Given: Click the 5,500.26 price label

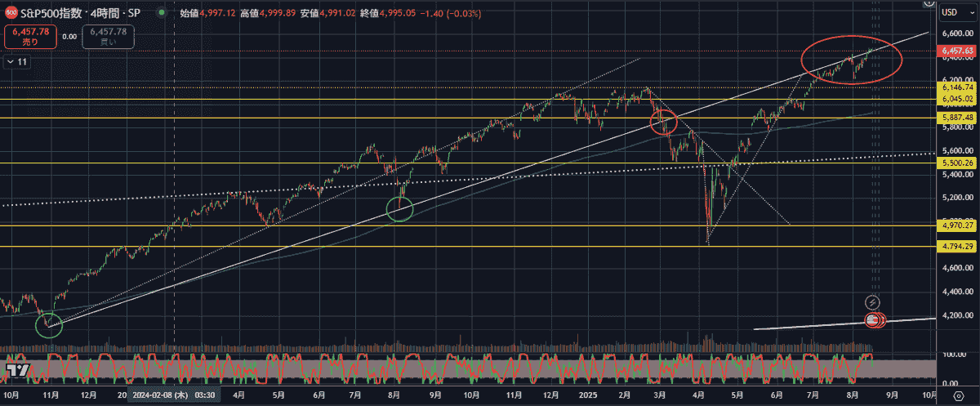Looking at the screenshot, I should click(x=957, y=163).
